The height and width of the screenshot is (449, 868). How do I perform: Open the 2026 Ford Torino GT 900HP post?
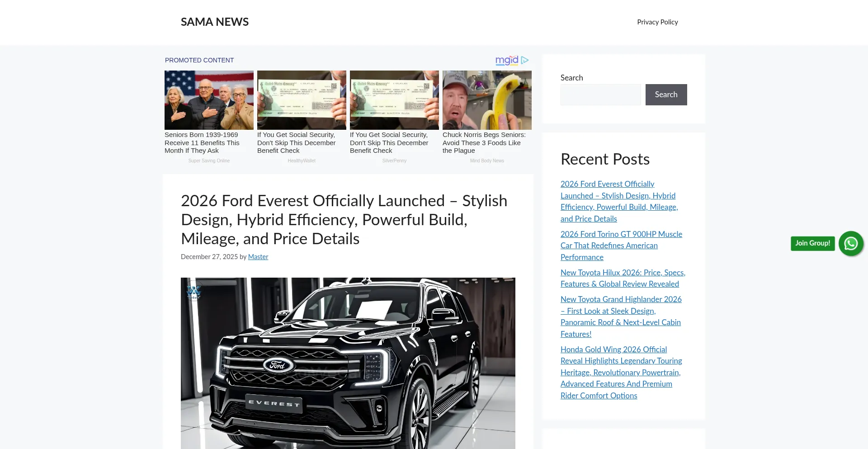click(621, 246)
